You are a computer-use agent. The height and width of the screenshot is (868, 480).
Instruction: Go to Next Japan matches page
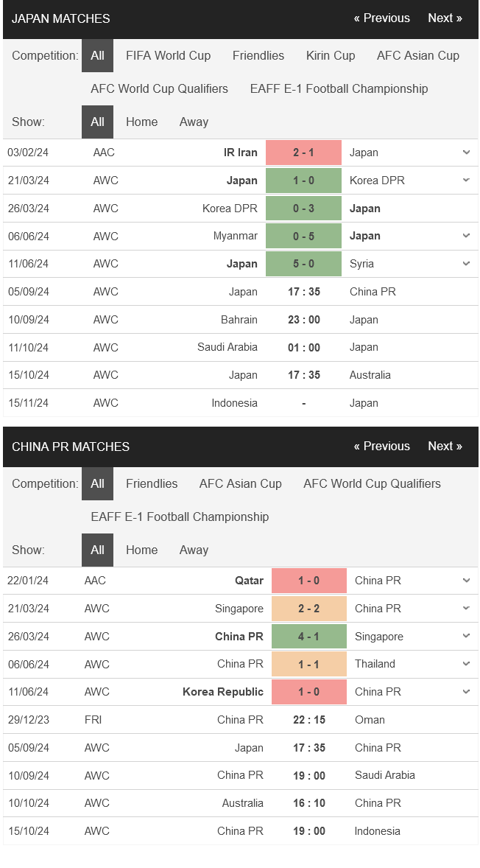[x=445, y=18]
